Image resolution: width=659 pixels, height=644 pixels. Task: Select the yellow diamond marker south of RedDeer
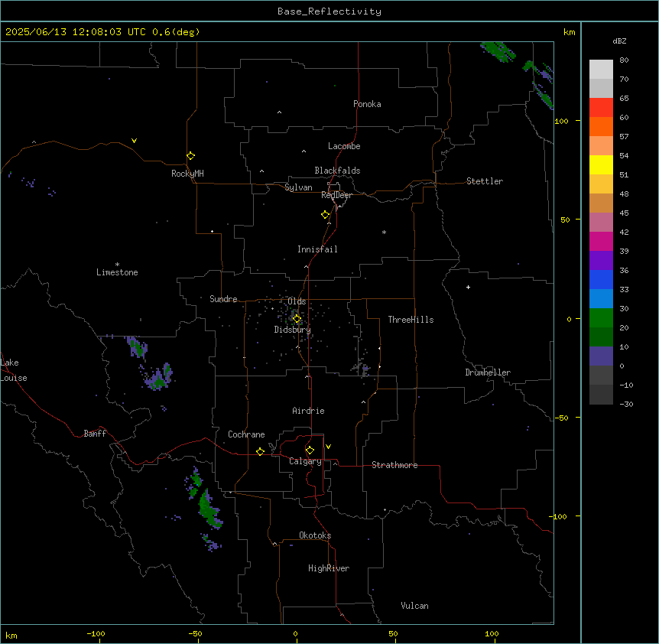(325, 215)
